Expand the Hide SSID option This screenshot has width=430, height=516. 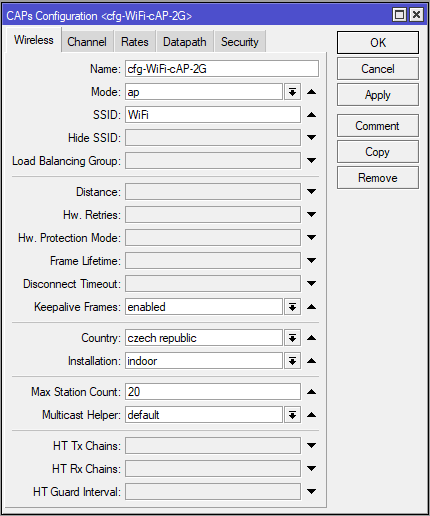(311, 137)
